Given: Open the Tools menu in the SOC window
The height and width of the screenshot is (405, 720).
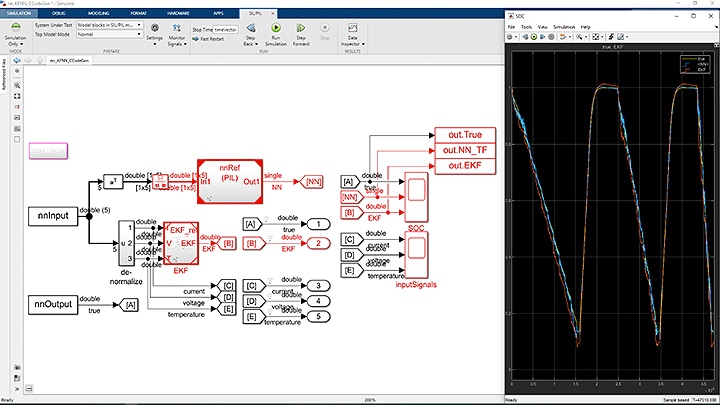Looking at the screenshot, I should tap(526, 27).
